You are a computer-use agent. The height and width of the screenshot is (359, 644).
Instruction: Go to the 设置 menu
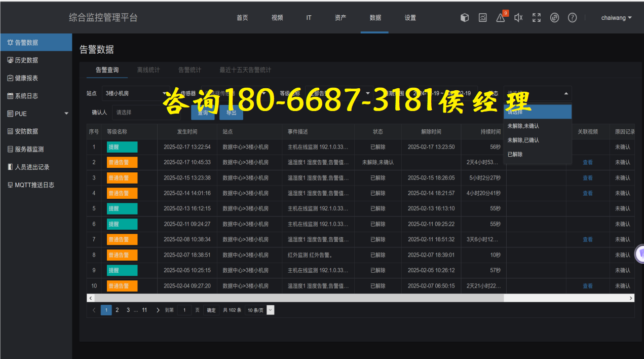click(410, 18)
